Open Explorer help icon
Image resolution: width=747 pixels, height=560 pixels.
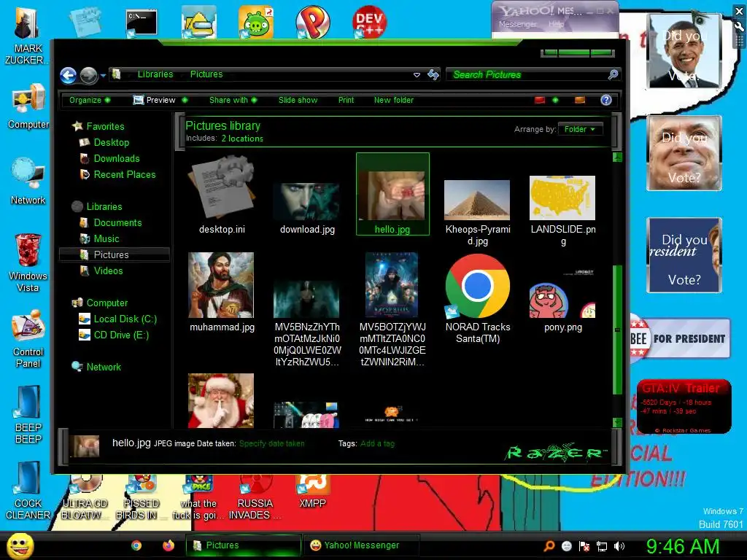(x=606, y=100)
